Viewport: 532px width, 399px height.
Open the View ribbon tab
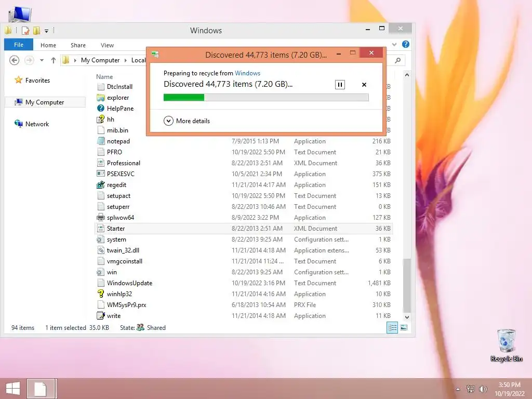[x=107, y=45]
